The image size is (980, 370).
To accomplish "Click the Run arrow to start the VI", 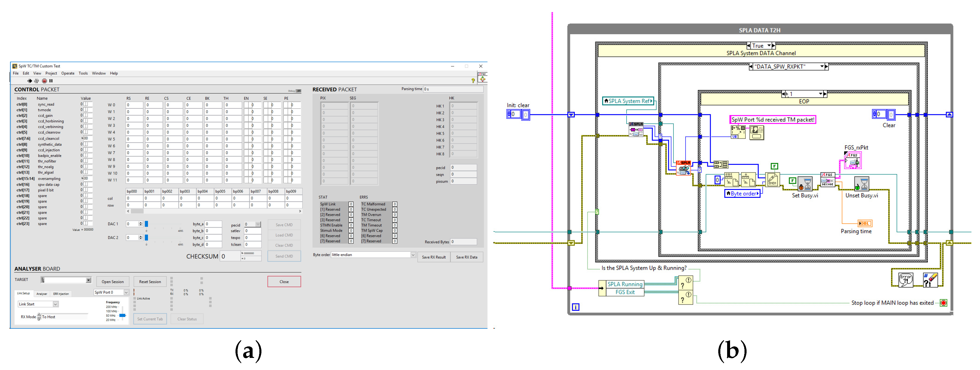I will tap(30, 81).
